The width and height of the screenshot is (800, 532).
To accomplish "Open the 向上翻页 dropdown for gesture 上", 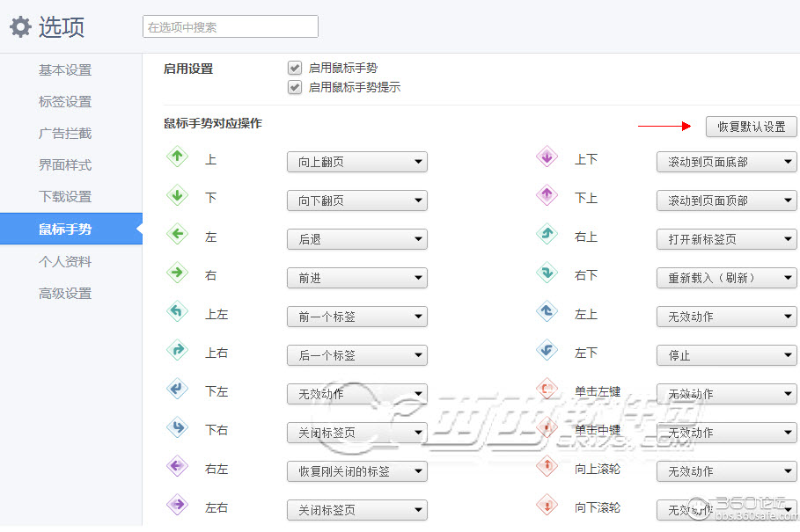I will pyautogui.click(x=357, y=162).
